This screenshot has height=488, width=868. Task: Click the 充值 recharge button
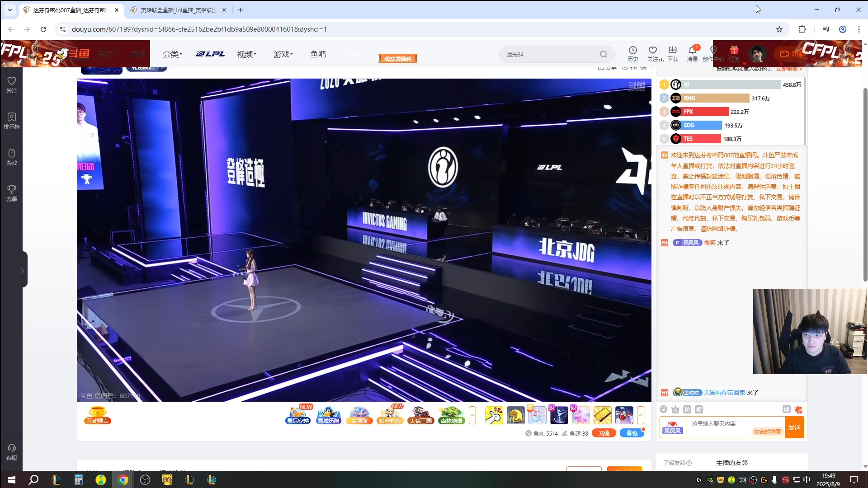604,433
